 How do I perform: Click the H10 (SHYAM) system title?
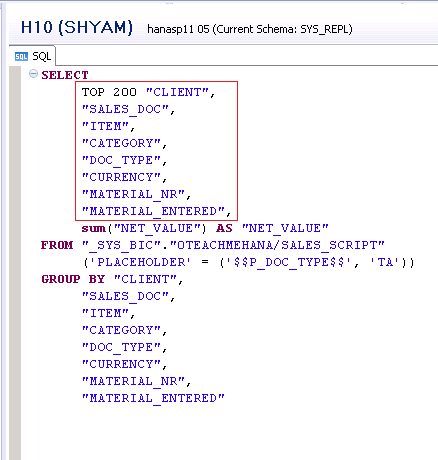click(x=77, y=27)
